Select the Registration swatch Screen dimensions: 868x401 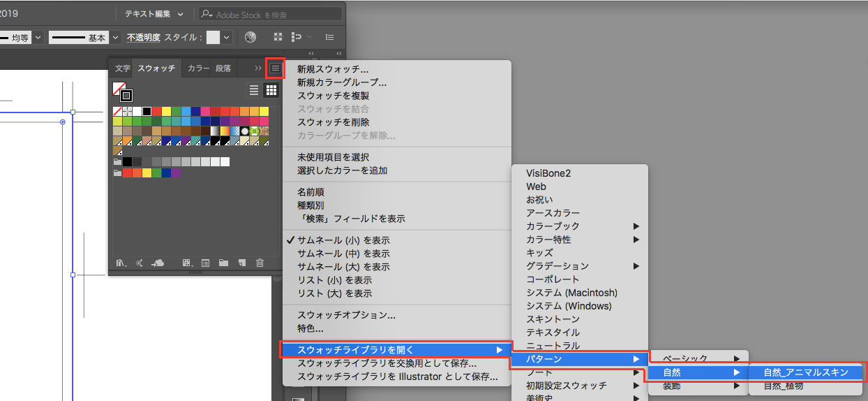pyautogui.click(x=127, y=111)
